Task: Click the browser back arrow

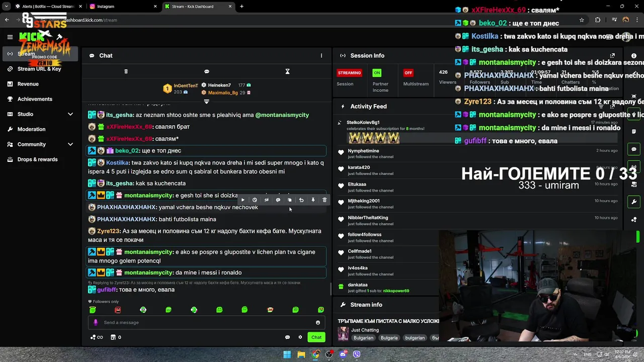Action: pyautogui.click(x=7, y=20)
